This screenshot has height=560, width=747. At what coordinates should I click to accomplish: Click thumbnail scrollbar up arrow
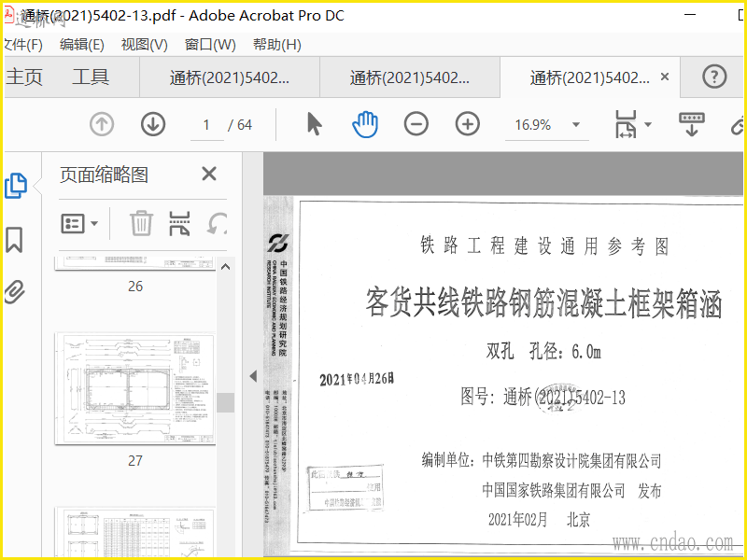[x=226, y=267]
